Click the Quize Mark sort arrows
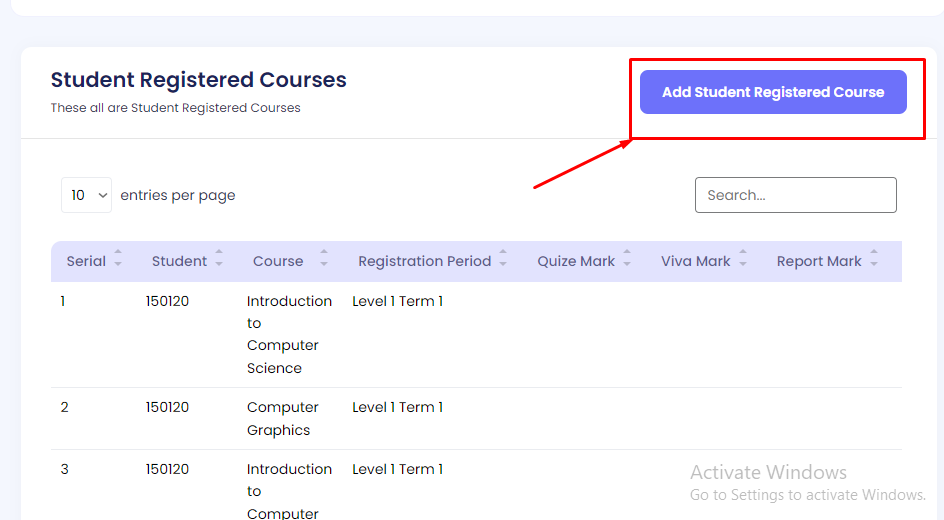The image size is (944, 520). pos(627,258)
